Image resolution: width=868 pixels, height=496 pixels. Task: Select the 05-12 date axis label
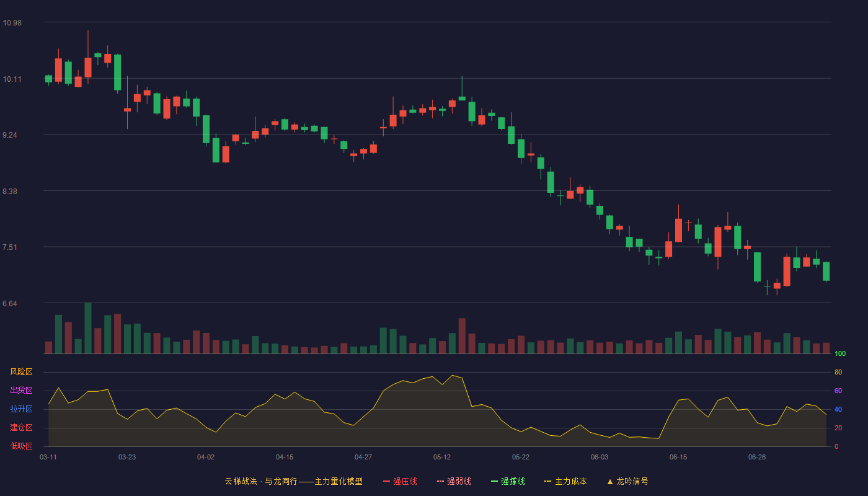click(x=442, y=457)
